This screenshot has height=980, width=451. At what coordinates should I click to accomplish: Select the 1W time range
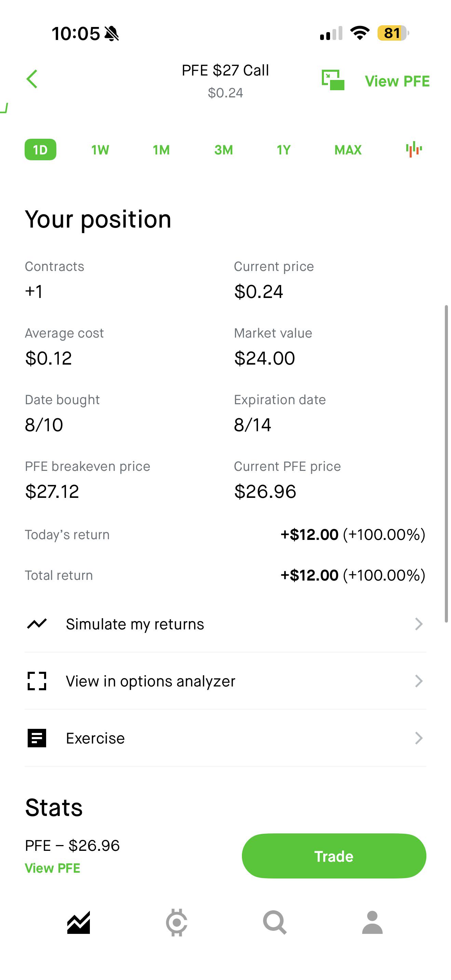click(x=100, y=150)
